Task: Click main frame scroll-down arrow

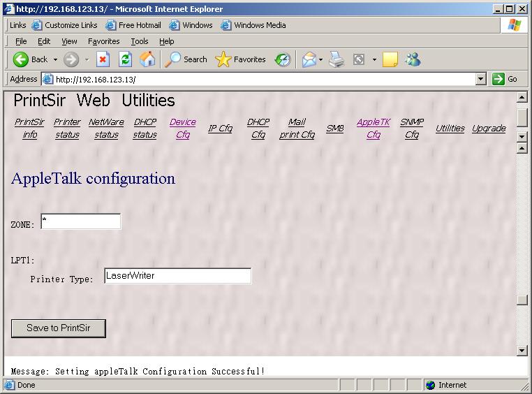Action: (x=522, y=350)
